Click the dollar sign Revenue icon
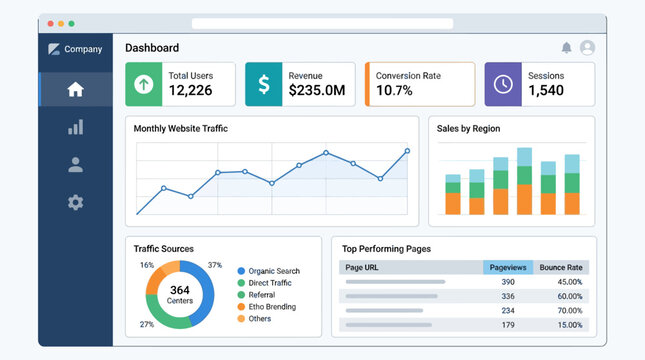Screen dimensions: 645x360 (x=264, y=84)
